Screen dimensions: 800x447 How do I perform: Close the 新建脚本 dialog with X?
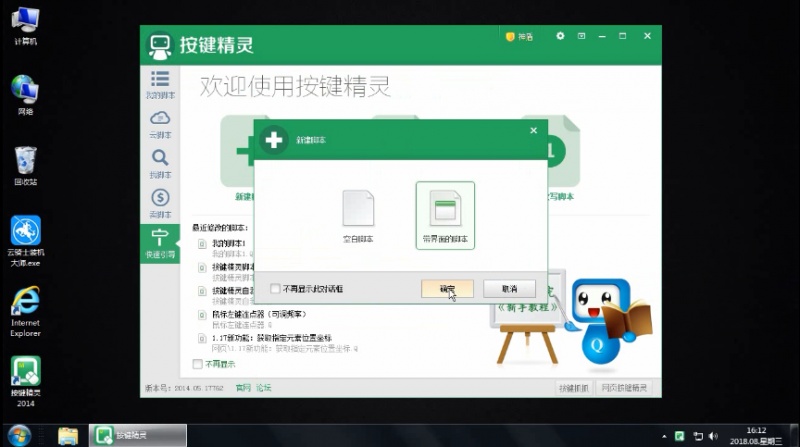(x=534, y=131)
